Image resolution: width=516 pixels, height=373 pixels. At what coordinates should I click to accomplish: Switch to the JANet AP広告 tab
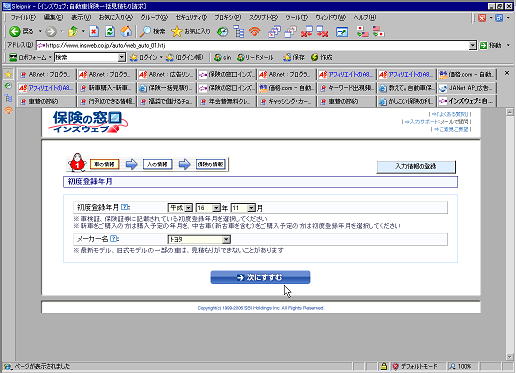467,88
